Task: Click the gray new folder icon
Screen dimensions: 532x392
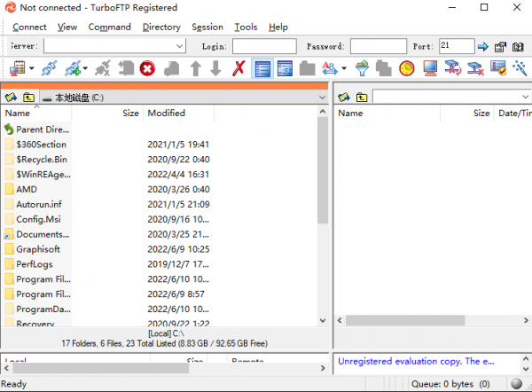Action: [x=308, y=68]
